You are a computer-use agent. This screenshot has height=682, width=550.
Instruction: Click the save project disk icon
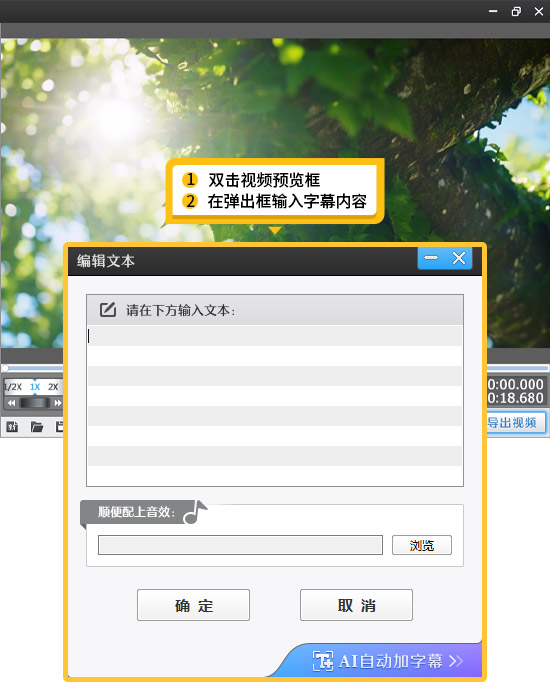[60, 427]
